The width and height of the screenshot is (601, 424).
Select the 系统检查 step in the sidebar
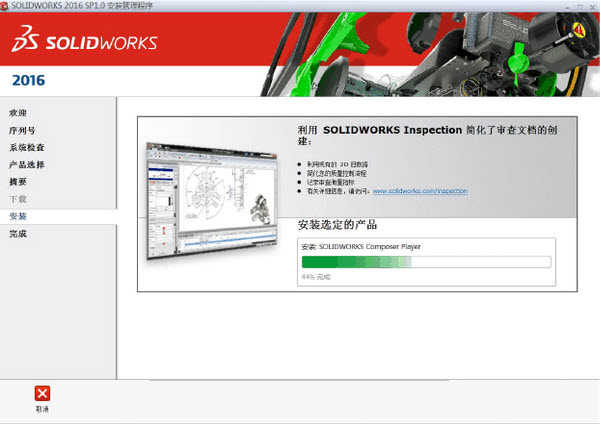[27, 147]
